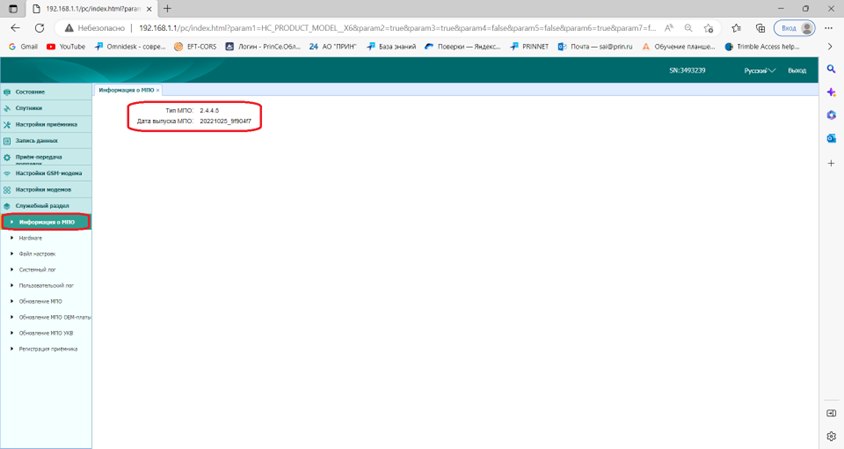Open the PRINNET bookmark
Screen dimensions: 844x449
(x=529, y=47)
